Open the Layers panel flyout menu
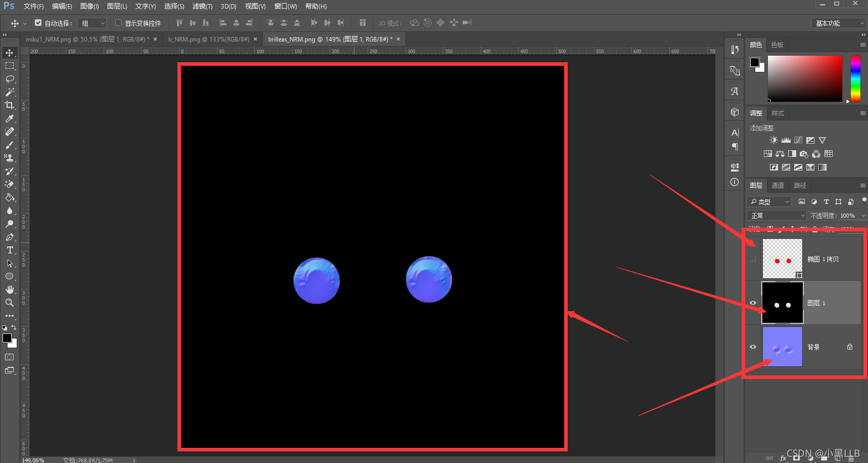868x463 pixels. (863, 186)
